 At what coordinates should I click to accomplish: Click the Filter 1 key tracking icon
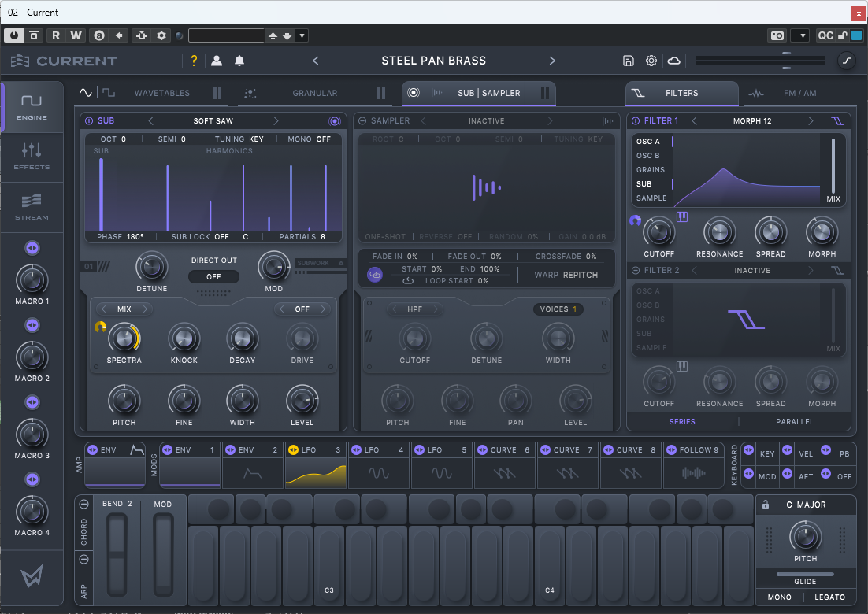[x=682, y=216]
